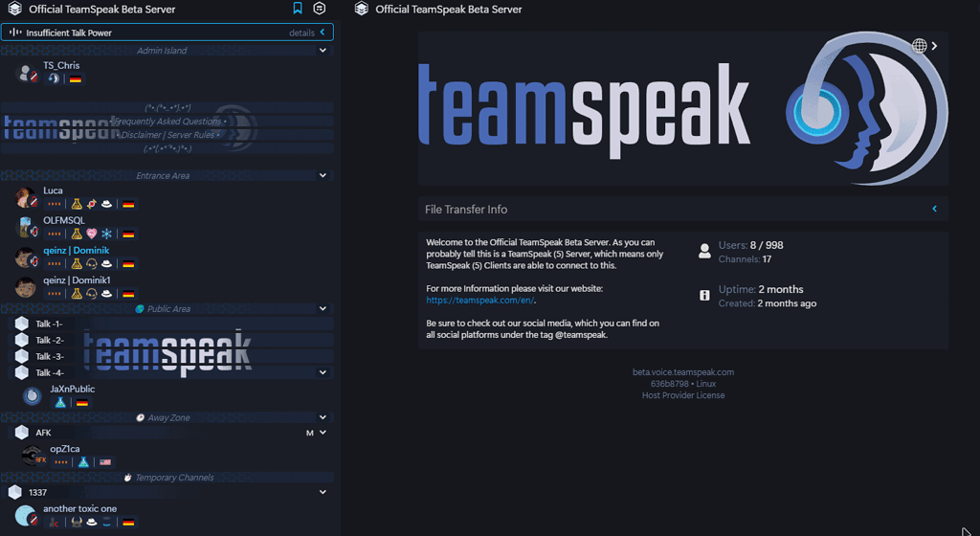The height and width of the screenshot is (536, 980).
Task: Open the server chat icon beside bookmark
Action: click(320, 9)
